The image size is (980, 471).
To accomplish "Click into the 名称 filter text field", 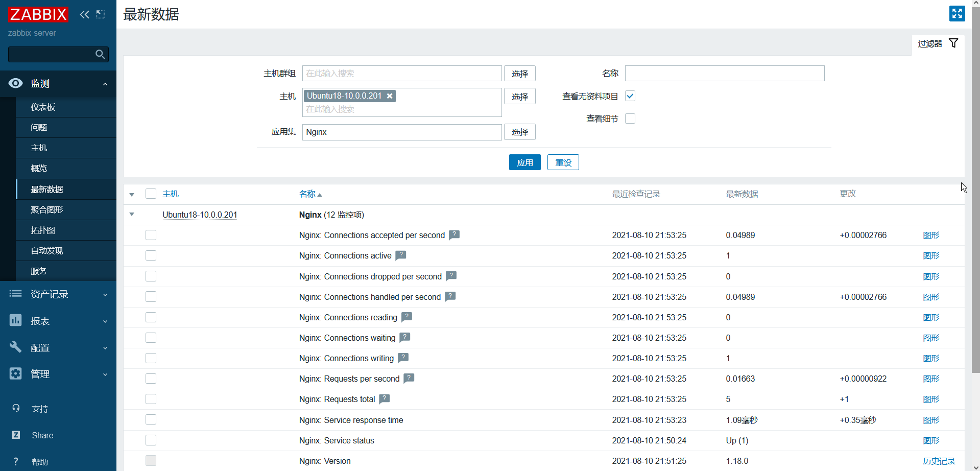I will [725, 74].
